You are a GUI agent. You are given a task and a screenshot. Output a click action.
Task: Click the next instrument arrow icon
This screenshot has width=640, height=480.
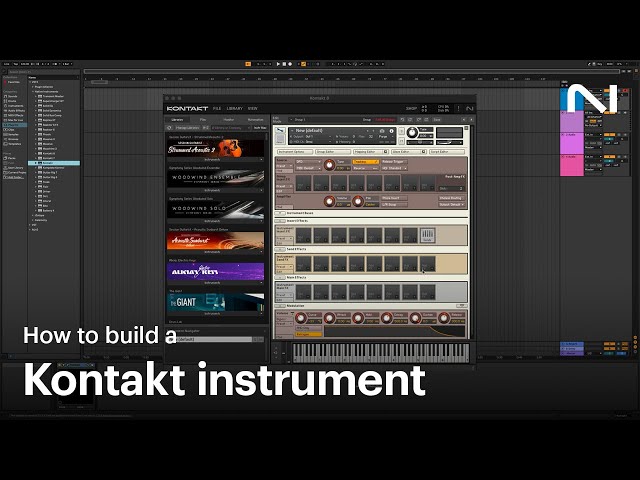click(x=471, y=120)
